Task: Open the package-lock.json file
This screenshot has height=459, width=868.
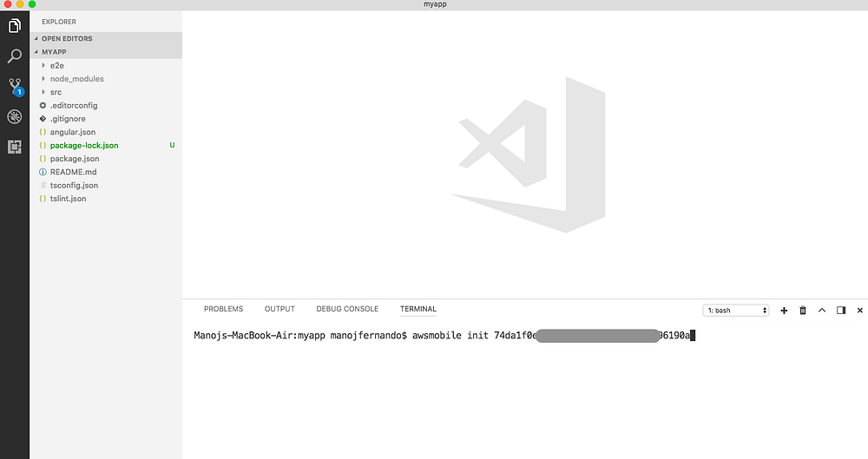Action: pyautogui.click(x=106, y=145)
